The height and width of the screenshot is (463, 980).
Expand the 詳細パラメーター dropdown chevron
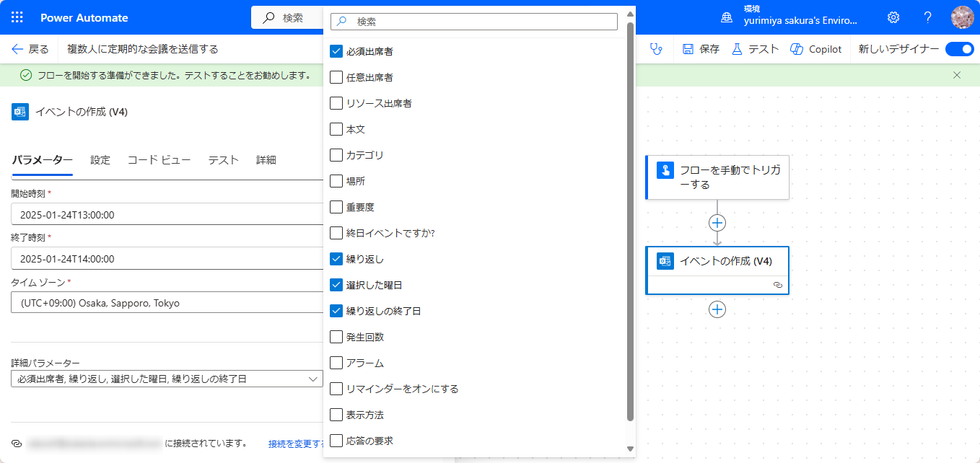[x=313, y=379]
